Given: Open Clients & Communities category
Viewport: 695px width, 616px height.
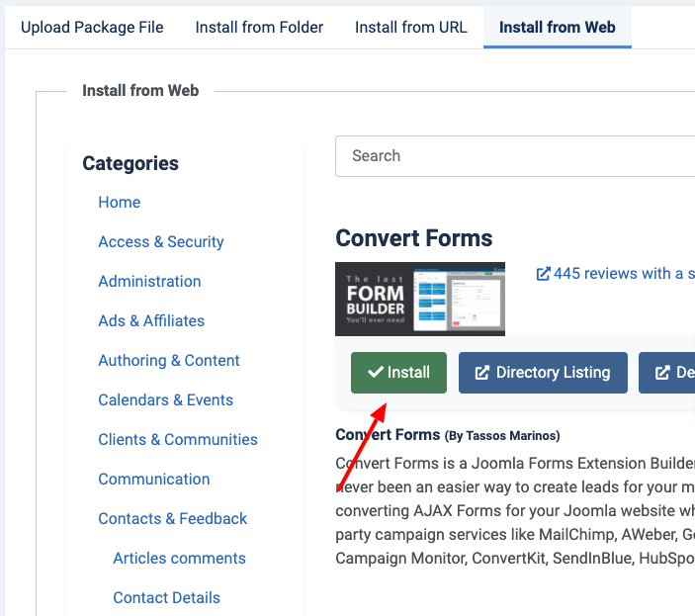Looking at the screenshot, I should click(178, 440).
